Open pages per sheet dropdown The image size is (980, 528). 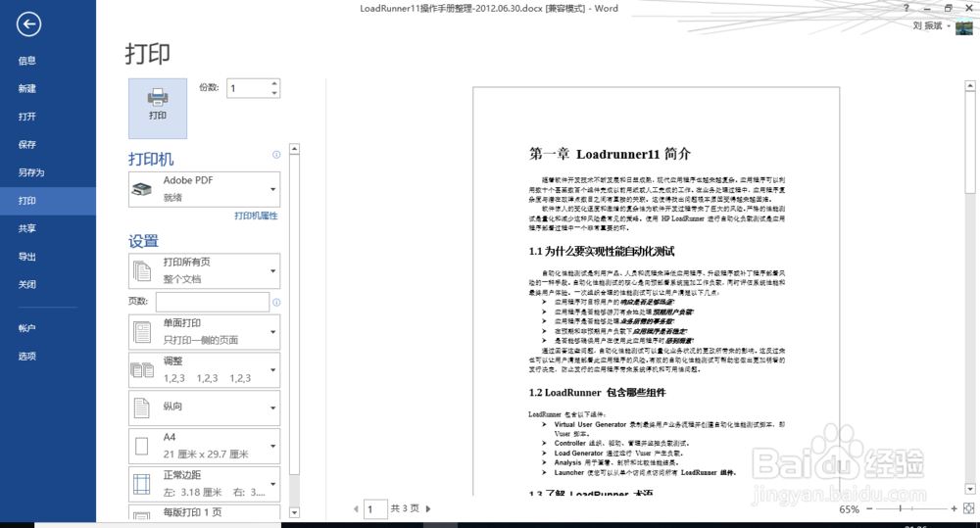pyautogui.click(x=205, y=512)
